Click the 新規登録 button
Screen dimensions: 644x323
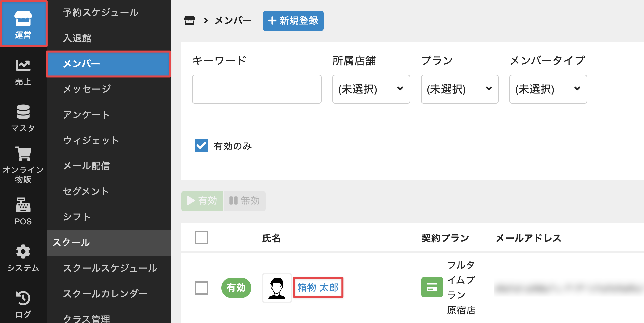pyautogui.click(x=293, y=21)
